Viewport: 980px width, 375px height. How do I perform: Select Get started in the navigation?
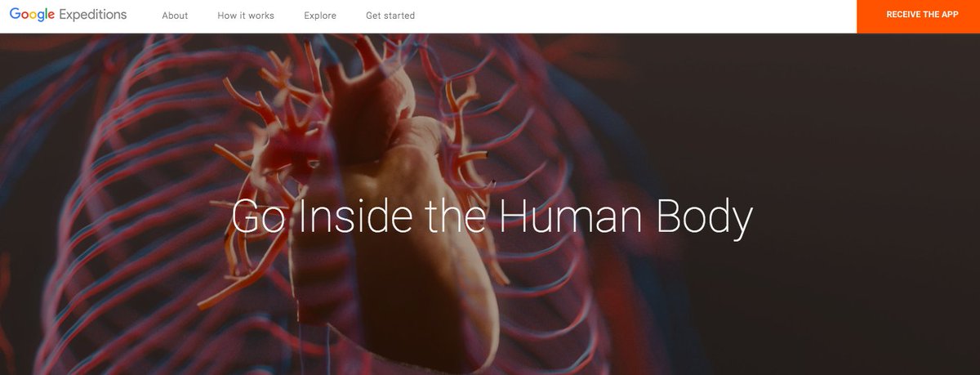pos(390,16)
